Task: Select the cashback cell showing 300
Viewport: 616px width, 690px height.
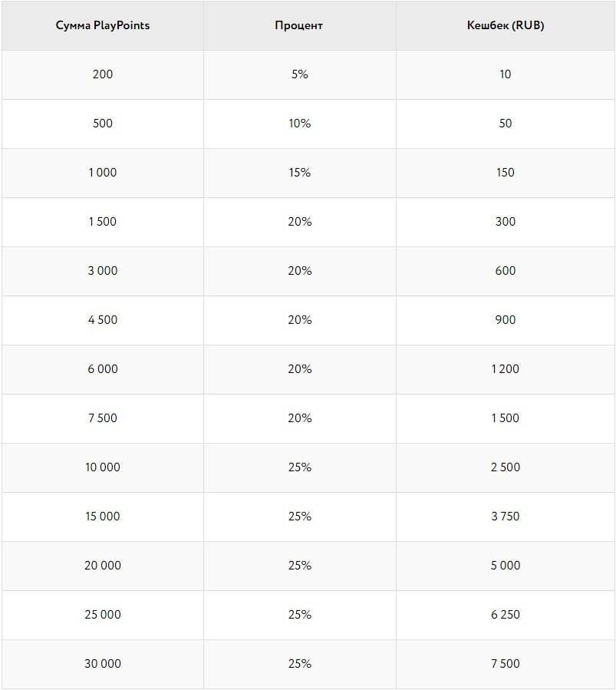Action: pyautogui.click(x=505, y=222)
